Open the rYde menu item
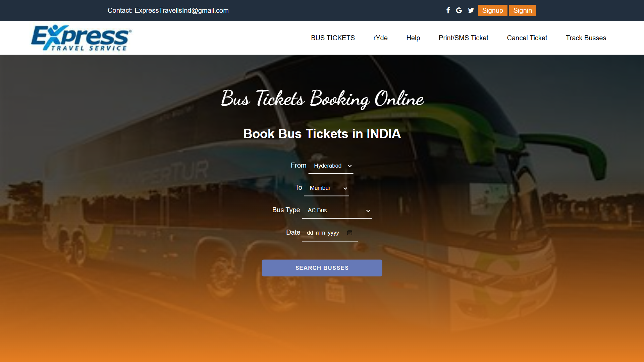 click(380, 38)
